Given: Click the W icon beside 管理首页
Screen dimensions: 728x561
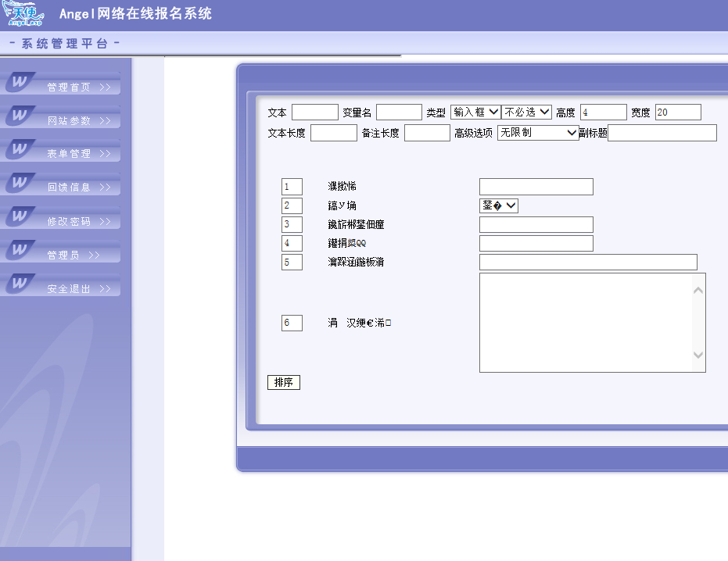Looking at the screenshot, I should (x=20, y=82).
